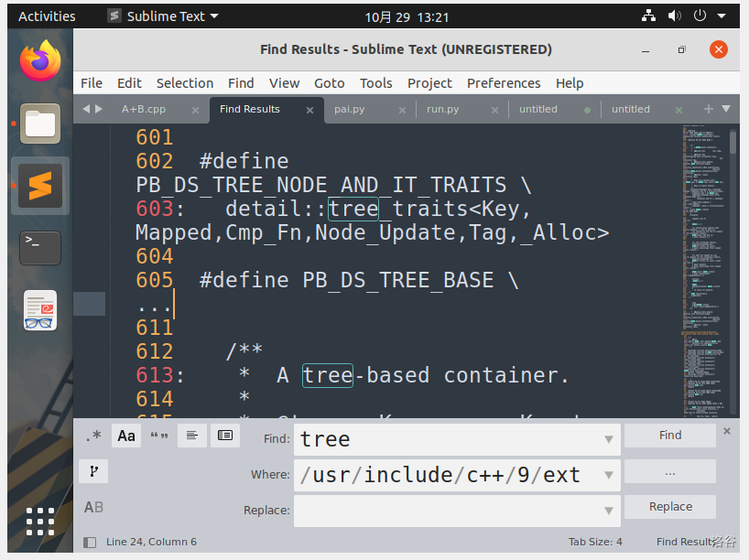Toggle case sensitive Aa option
This screenshot has height=560, width=749.
click(126, 436)
